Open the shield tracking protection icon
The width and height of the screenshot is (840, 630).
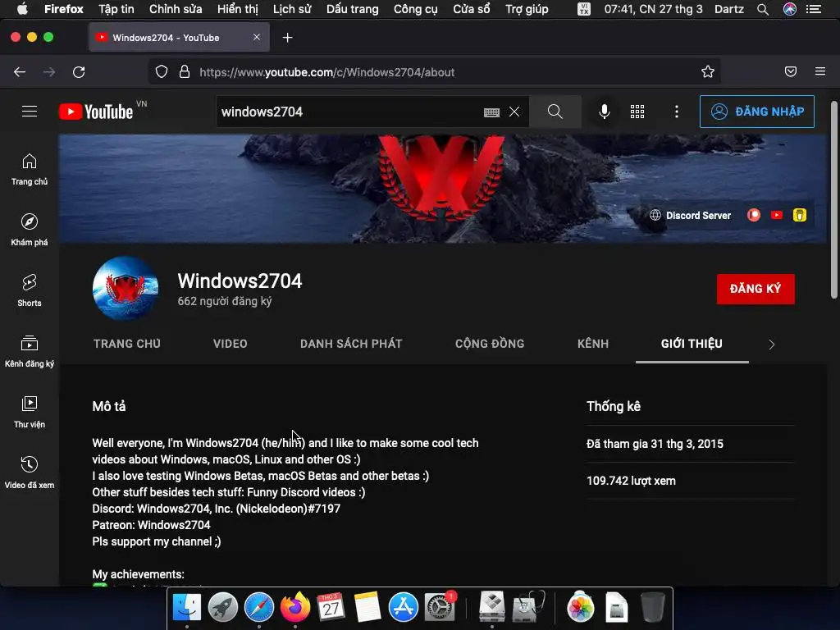coord(162,72)
